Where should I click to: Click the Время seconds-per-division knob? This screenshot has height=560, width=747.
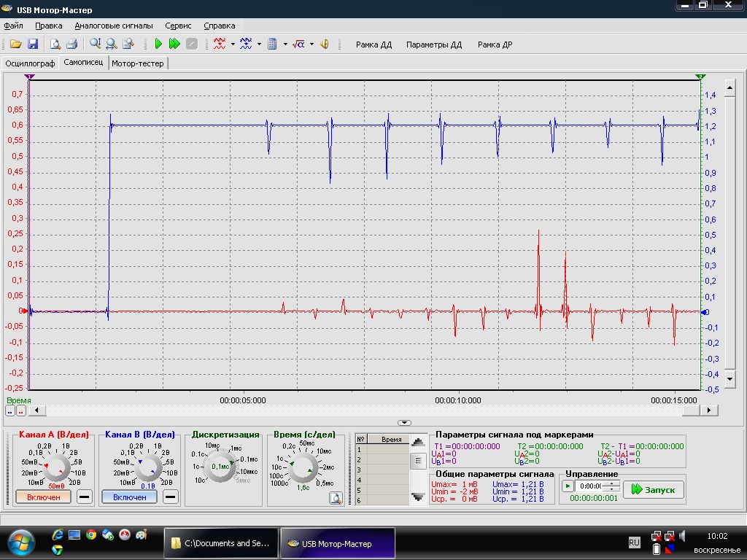303,467
